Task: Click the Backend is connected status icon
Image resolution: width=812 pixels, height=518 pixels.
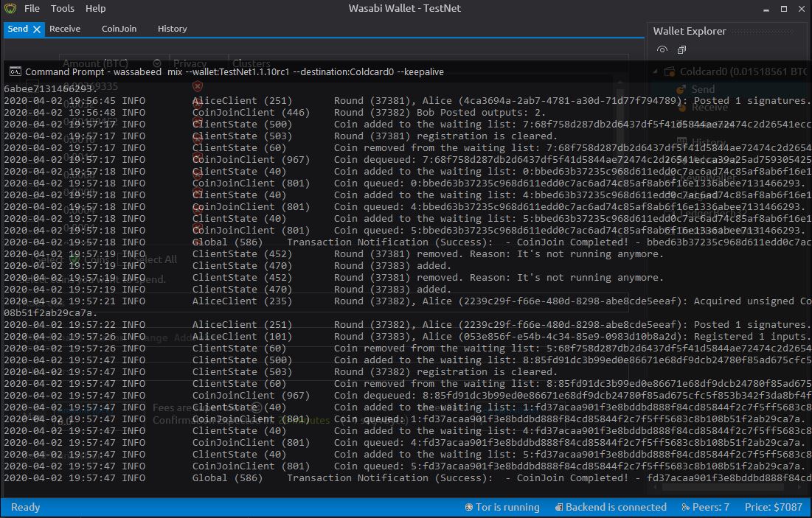Action: tap(559, 507)
